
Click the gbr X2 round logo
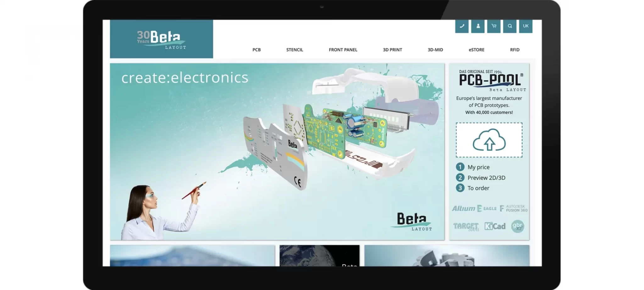(518, 226)
